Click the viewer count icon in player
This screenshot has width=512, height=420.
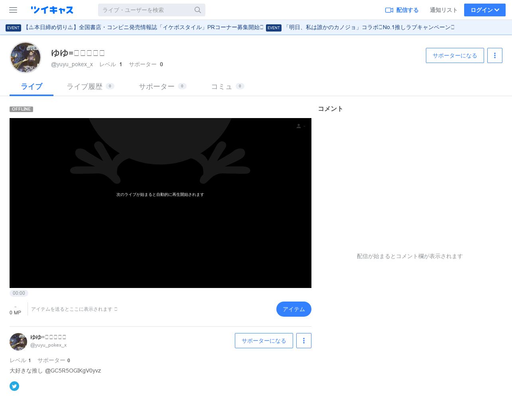pyautogui.click(x=299, y=126)
